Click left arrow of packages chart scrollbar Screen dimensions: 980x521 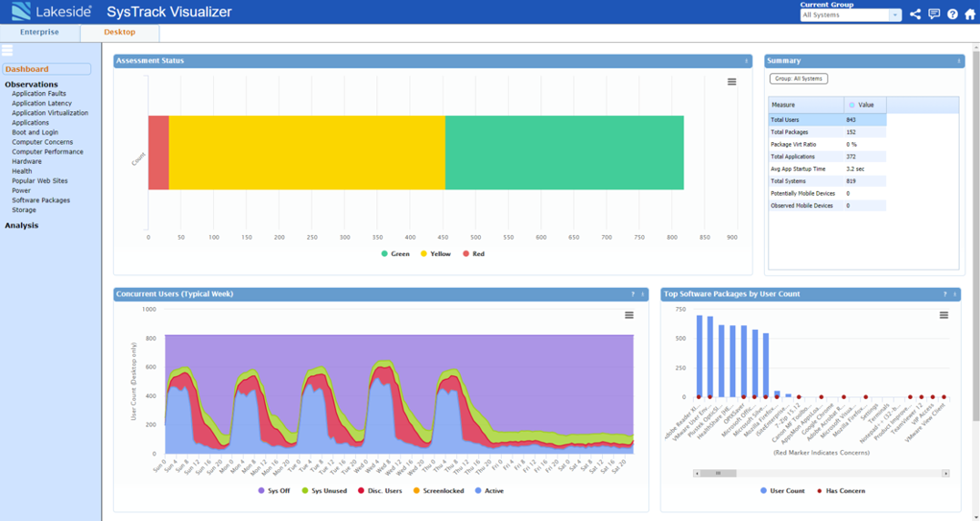tap(697, 474)
